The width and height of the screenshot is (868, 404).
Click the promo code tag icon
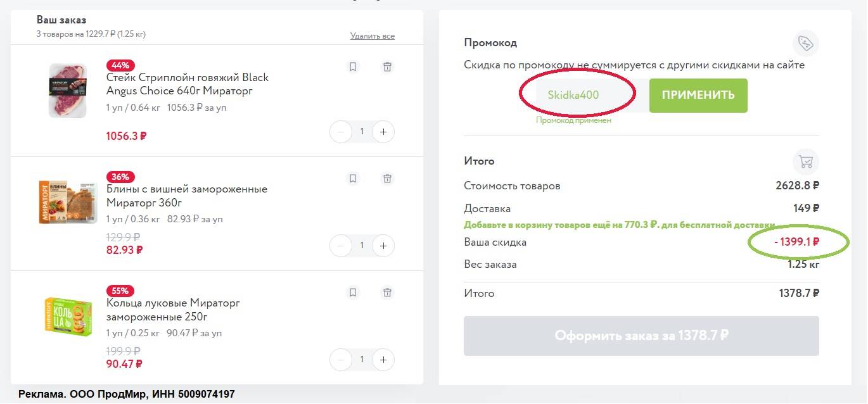pos(805,43)
